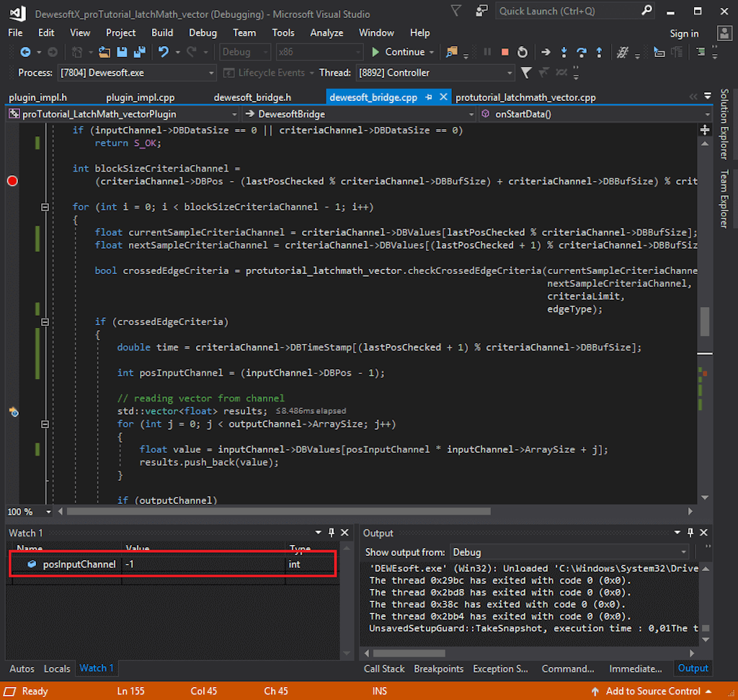Open the Analyze menu
Image resolution: width=738 pixels, height=700 pixels.
click(x=326, y=33)
